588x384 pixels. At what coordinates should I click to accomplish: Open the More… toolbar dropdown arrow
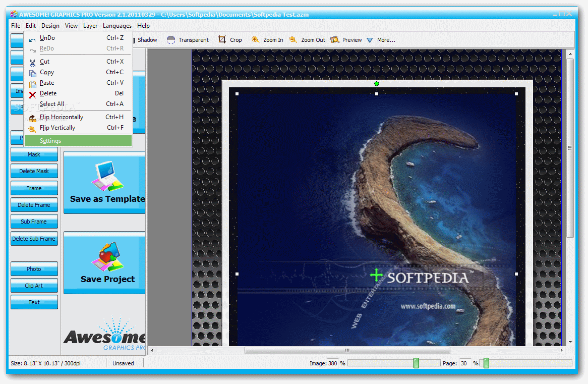370,40
